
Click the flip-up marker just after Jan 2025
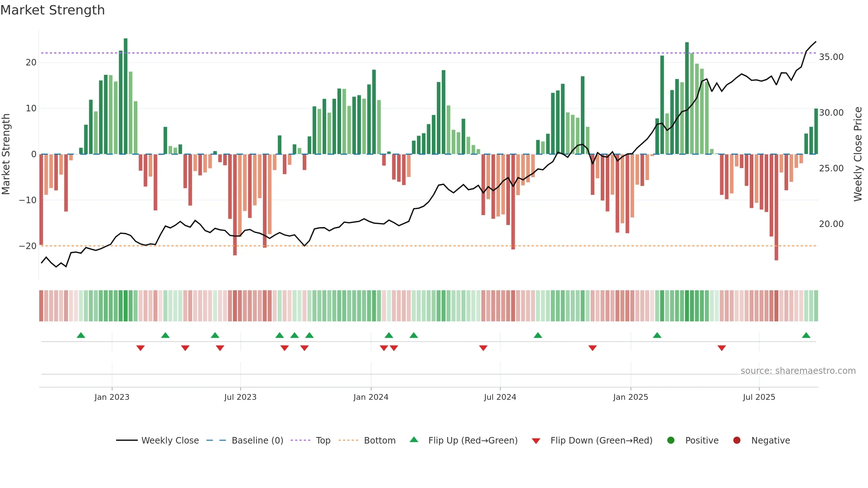click(x=657, y=335)
